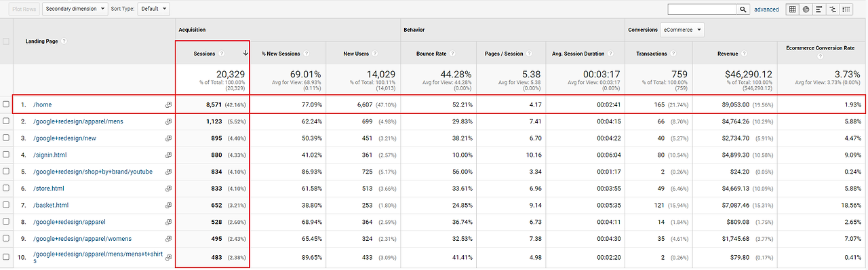Image resolution: width=868 pixels, height=270 pixels.
Task: Tick the select-all checkbox in table header
Action: pos(6,41)
